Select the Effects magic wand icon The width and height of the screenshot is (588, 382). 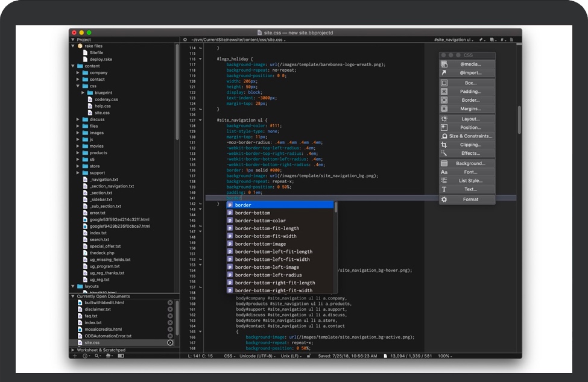tap(444, 153)
